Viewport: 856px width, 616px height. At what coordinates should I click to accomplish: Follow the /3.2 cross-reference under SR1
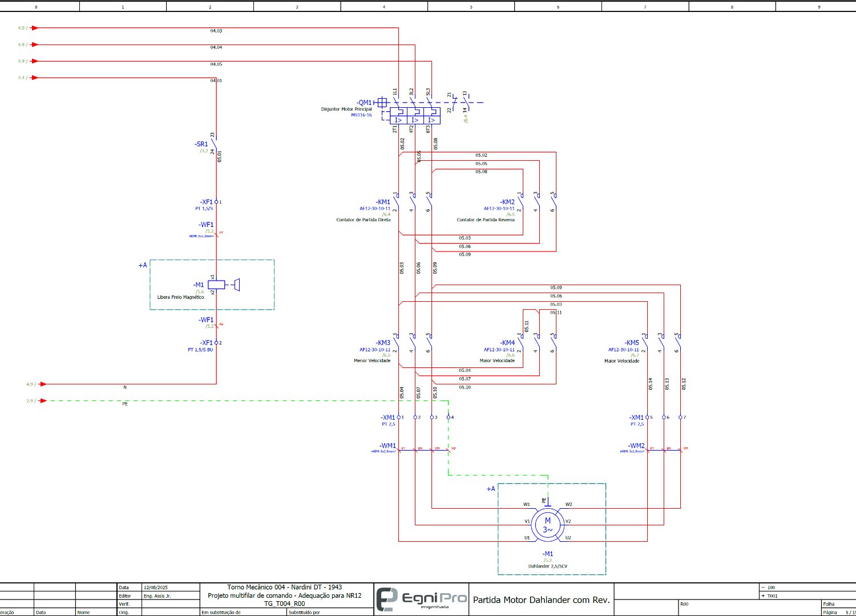[204, 151]
